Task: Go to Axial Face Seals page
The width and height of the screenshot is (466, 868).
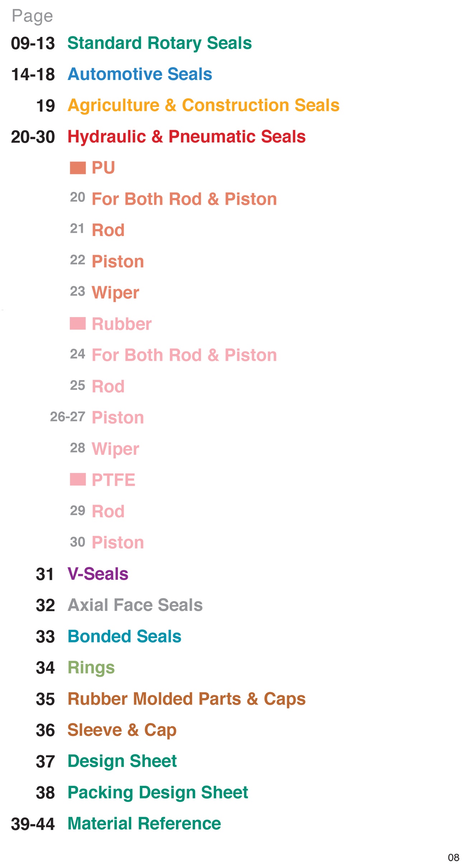Action: point(135,605)
